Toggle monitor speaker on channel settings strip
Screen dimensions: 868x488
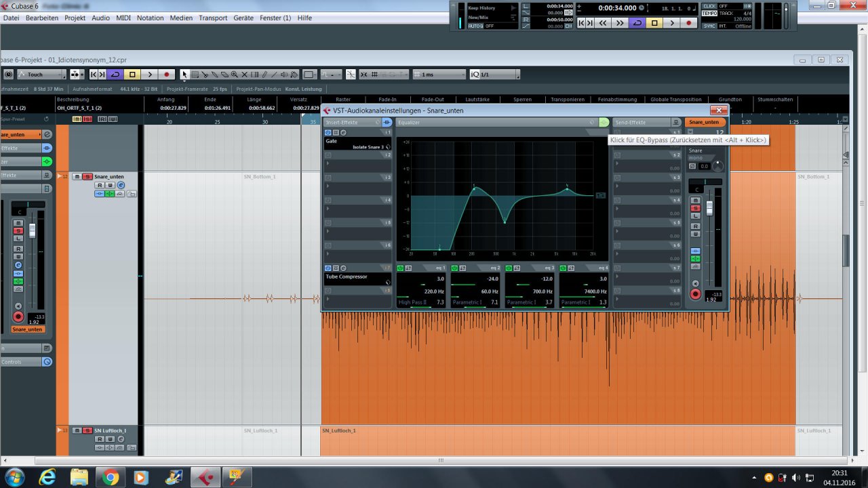[x=695, y=284]
